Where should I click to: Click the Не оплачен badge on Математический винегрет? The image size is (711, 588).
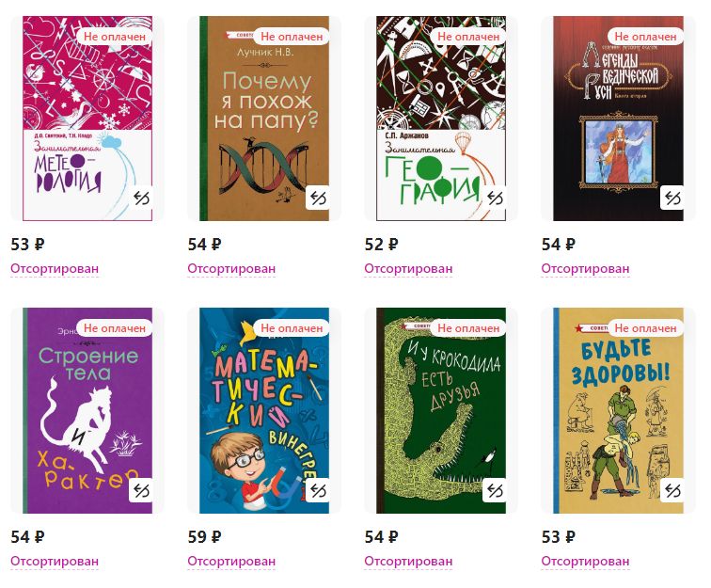pos(292,328)
